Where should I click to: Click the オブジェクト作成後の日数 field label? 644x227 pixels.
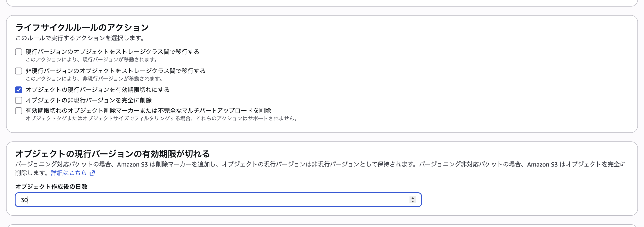tap(51, 187)
